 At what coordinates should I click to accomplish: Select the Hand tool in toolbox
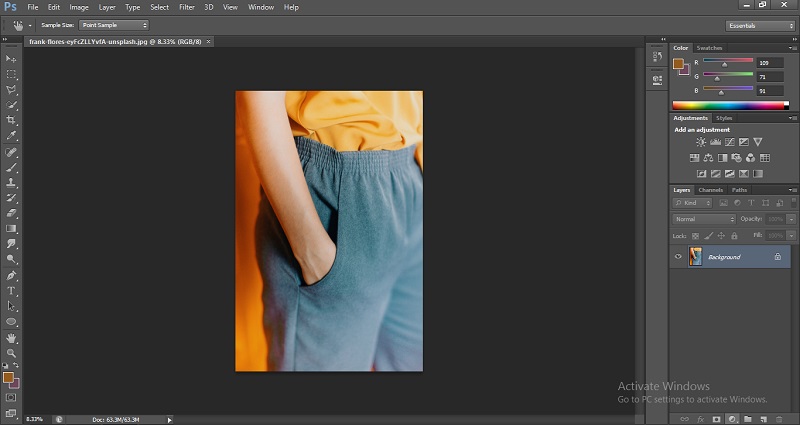(11, 338)
